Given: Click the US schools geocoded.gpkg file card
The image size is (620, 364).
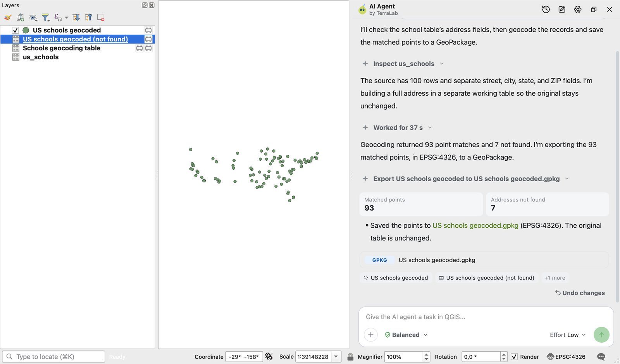Looking at the screenshot, I should (484, 260).
